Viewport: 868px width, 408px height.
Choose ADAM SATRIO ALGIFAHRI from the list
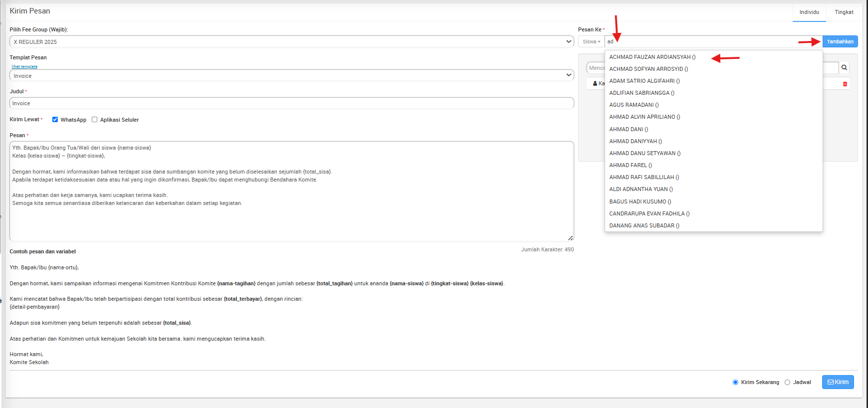point(644,81)
